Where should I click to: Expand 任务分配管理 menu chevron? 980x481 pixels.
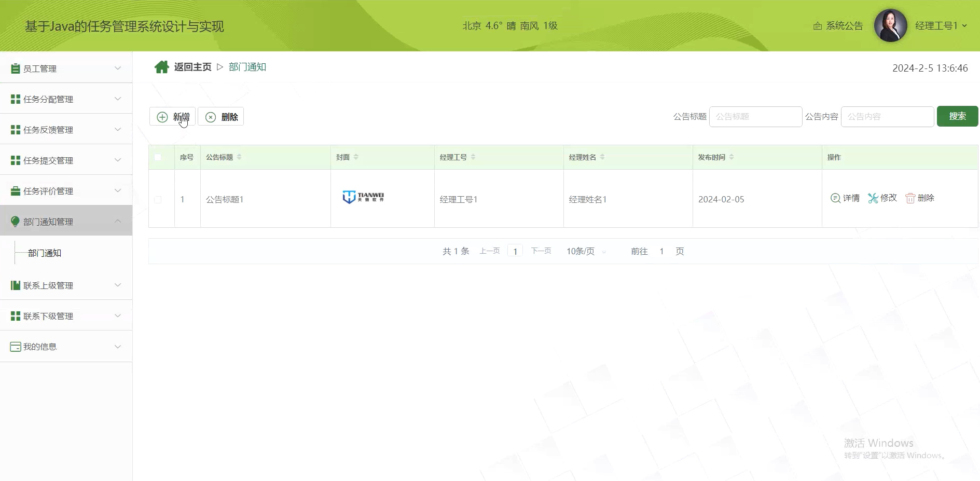coord(118,99)
